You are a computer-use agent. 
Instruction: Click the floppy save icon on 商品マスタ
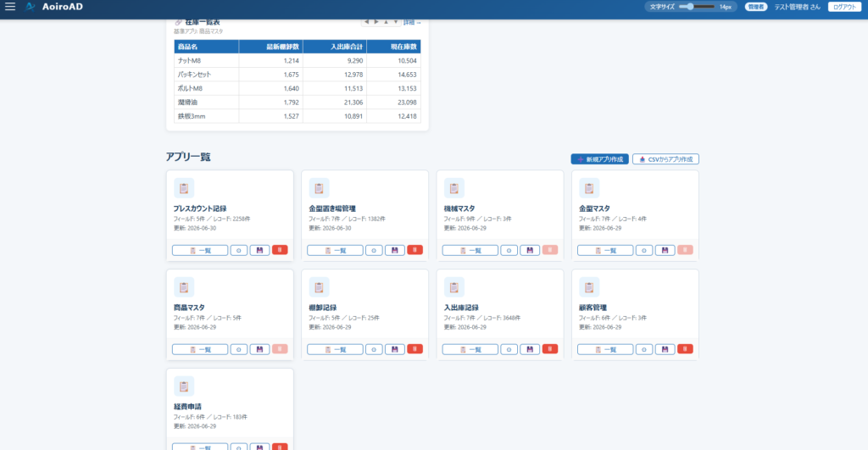tap(259, 349)
